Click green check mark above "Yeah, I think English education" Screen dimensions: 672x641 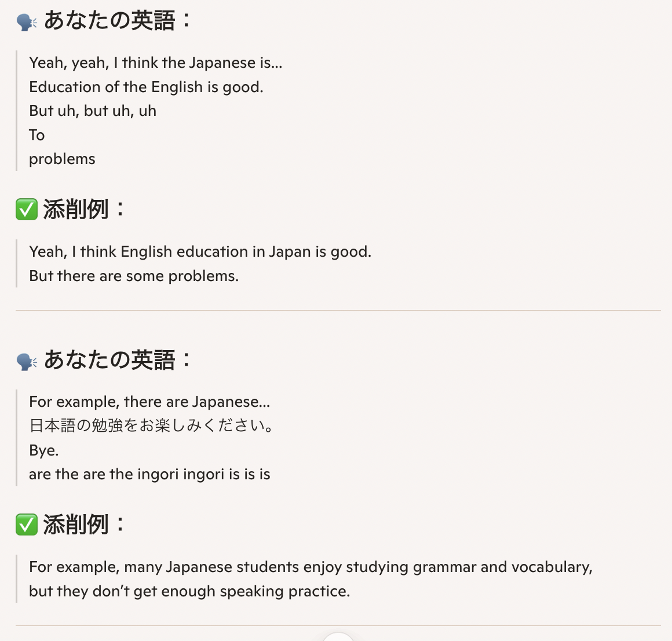click(x=27, y=209)
